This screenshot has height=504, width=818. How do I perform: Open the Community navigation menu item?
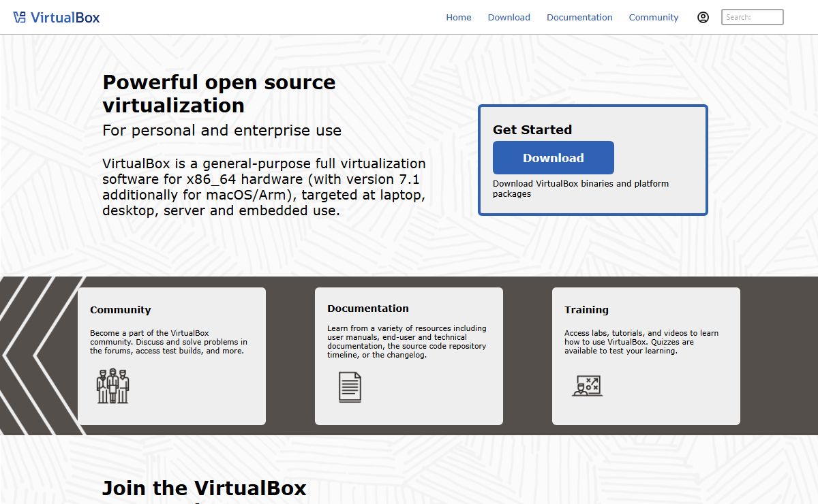[654, 17]
